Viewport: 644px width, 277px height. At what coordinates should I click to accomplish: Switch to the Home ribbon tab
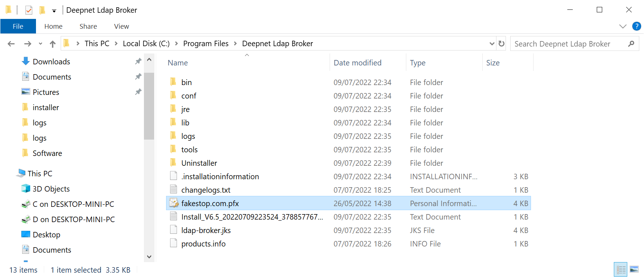(x=53, y=26)
